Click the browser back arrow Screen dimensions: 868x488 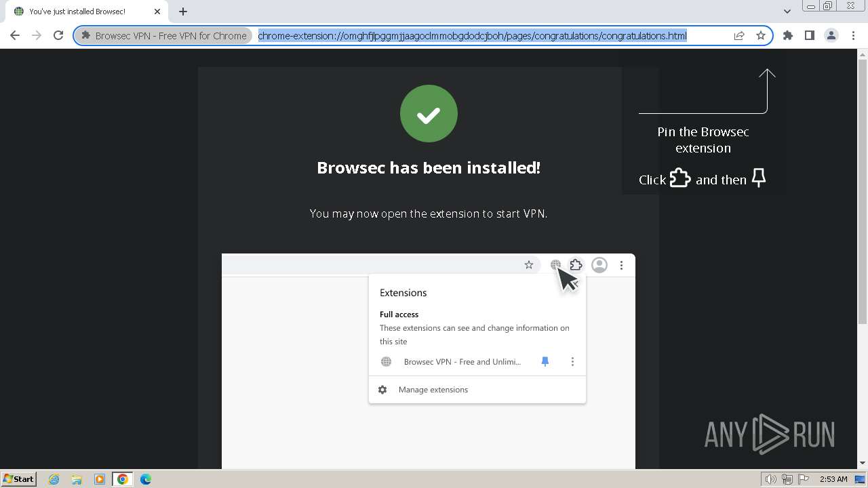point(15,35)
